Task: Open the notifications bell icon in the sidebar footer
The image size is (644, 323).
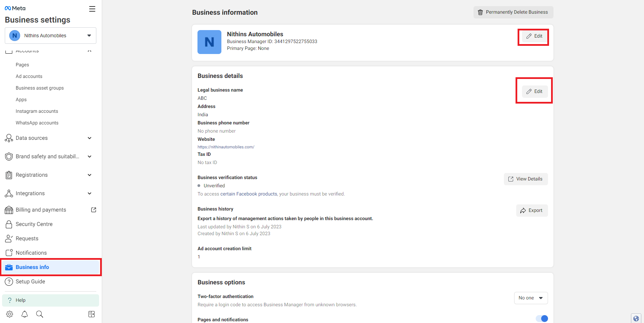Action: pyautogui.click(x=25, y=314)
